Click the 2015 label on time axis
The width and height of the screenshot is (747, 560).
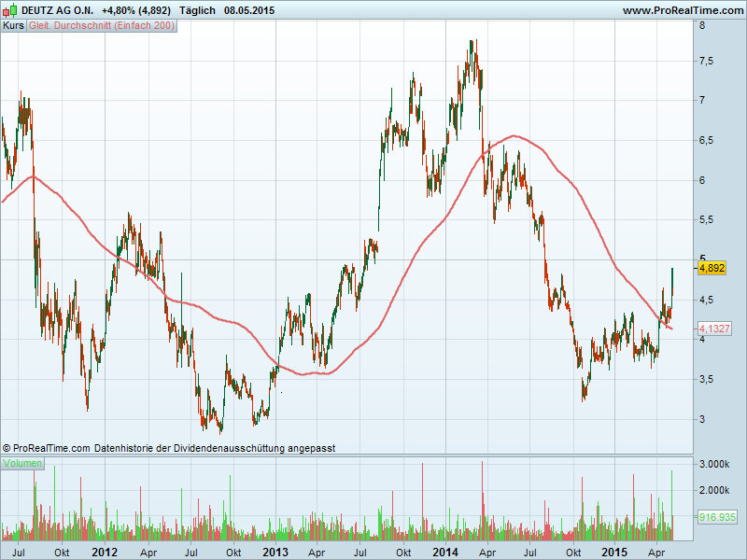[x=614, y=552]
